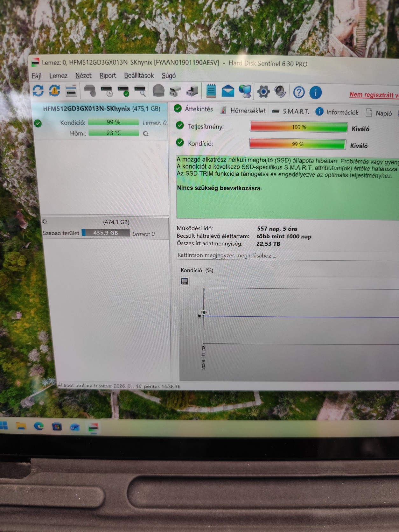Click the red 'Nem regisztrált' link
Viewport: 399px width, 532px height.
click(x=374, y=94)
